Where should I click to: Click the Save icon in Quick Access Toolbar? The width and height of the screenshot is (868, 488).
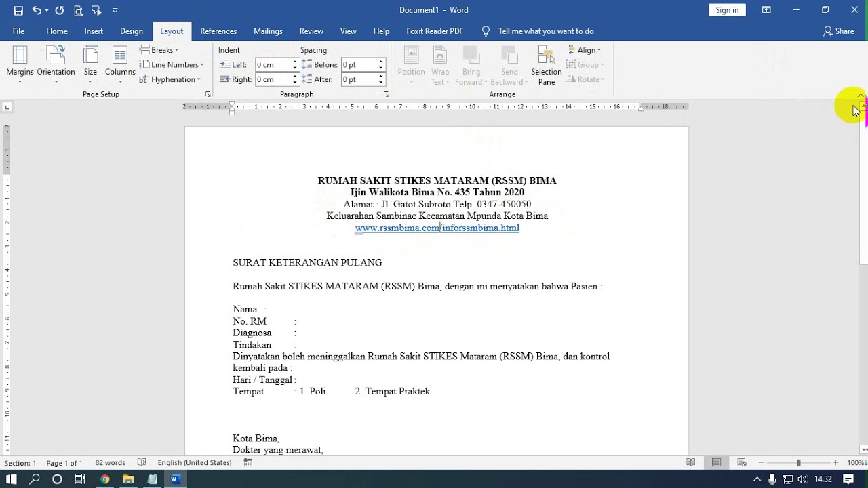point(18,10)
